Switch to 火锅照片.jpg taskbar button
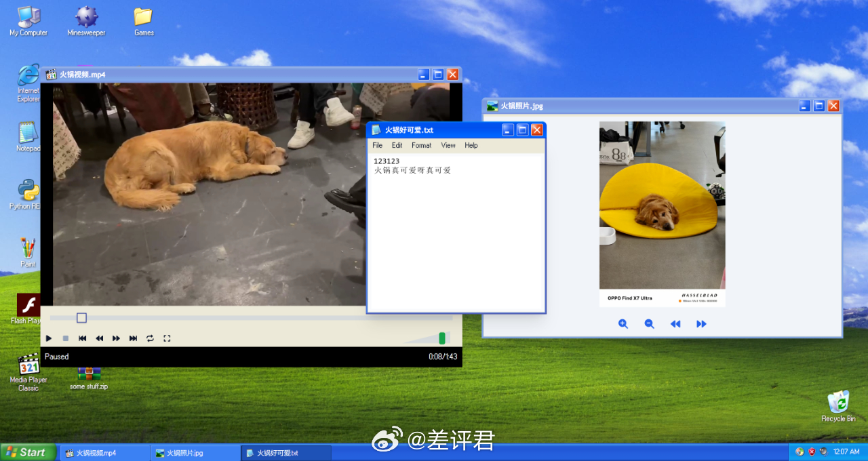This screenshot has height=461, width=868. [x=195, y=453]
